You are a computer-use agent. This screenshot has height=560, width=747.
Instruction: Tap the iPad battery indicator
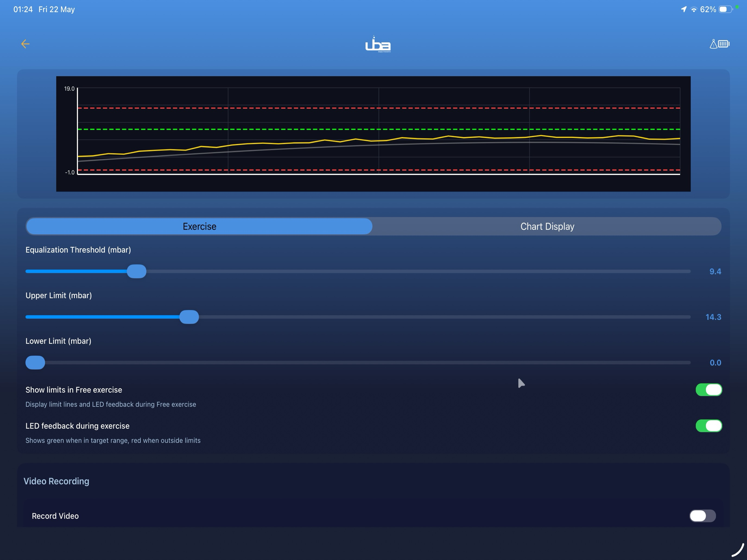pyautogui.click(x=725, y=9)
